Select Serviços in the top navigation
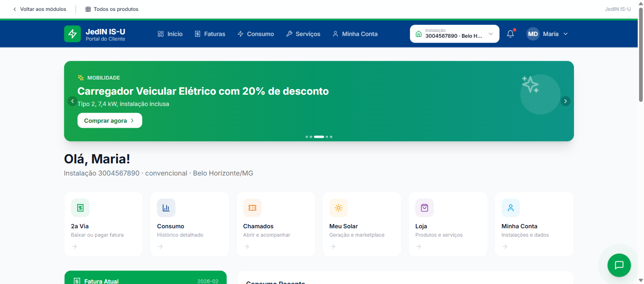 click(303, 34)
